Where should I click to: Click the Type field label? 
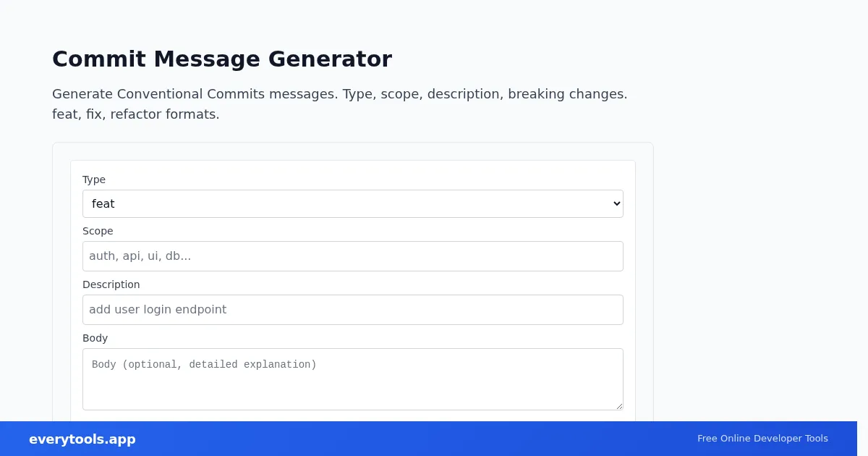click(94, 180)
